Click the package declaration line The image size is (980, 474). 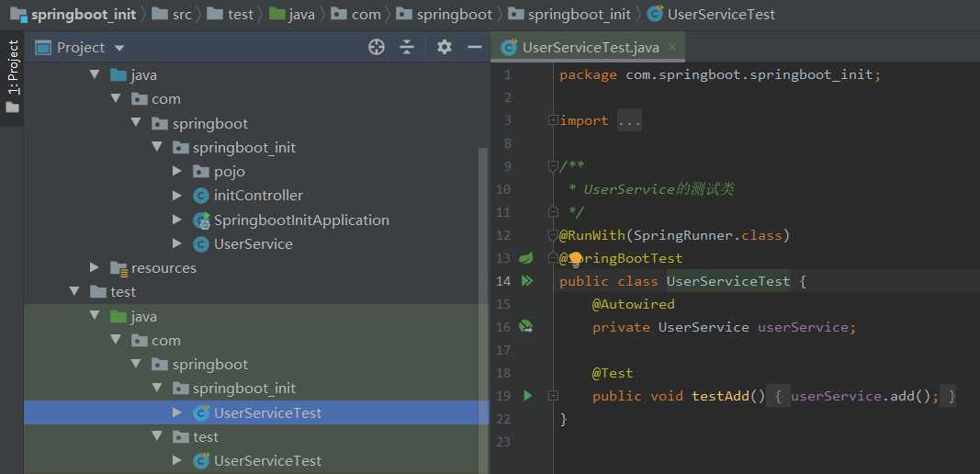(x=719, y=75)
